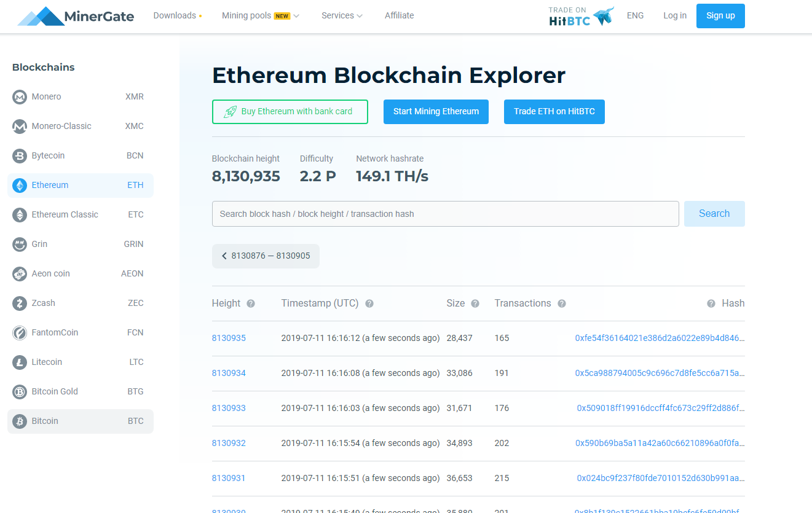Open hash 0xfe54f36164021e386d2a6022e89b4d846…
Image resolution: width=812 pixels, height=513 pixels.
(660, 339)
